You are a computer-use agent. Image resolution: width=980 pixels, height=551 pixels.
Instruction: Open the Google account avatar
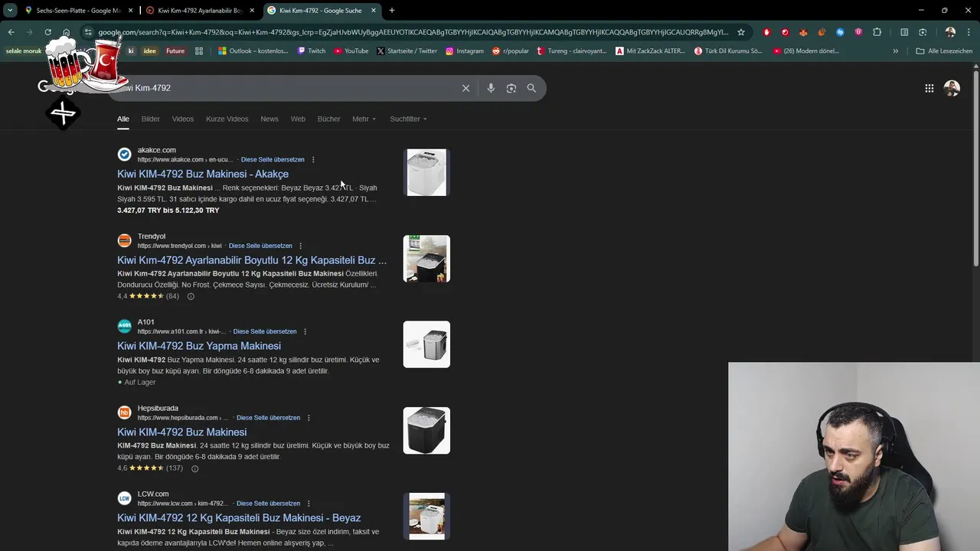(x=952, y=88)
